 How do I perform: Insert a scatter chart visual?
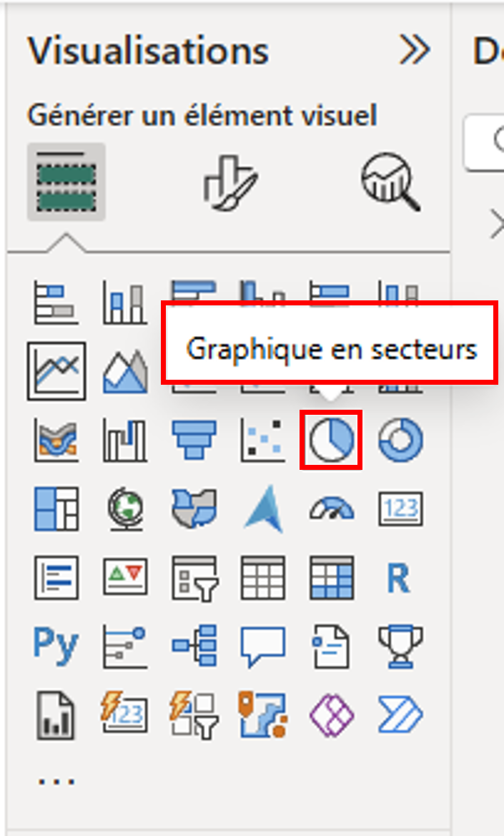(262, 440)
